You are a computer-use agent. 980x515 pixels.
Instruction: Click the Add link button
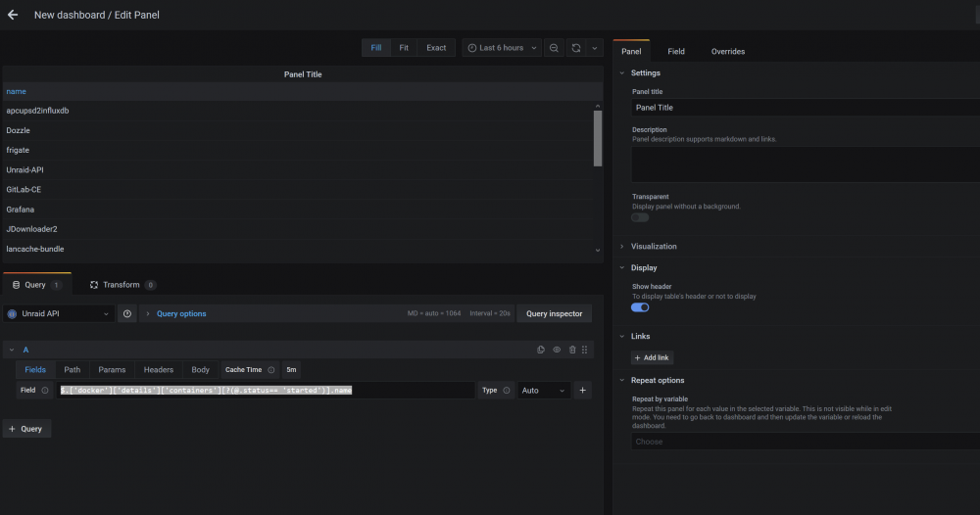coord(652,357)
